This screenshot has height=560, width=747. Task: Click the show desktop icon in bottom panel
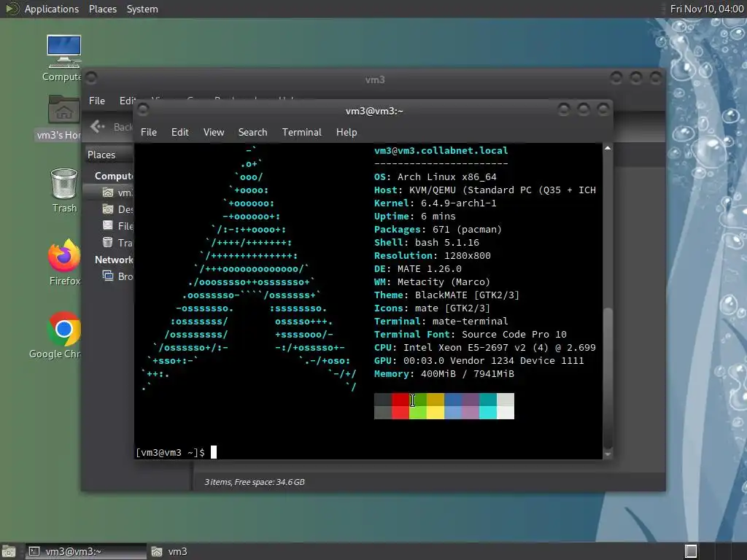pyautogui.click(x=8, y=551)
